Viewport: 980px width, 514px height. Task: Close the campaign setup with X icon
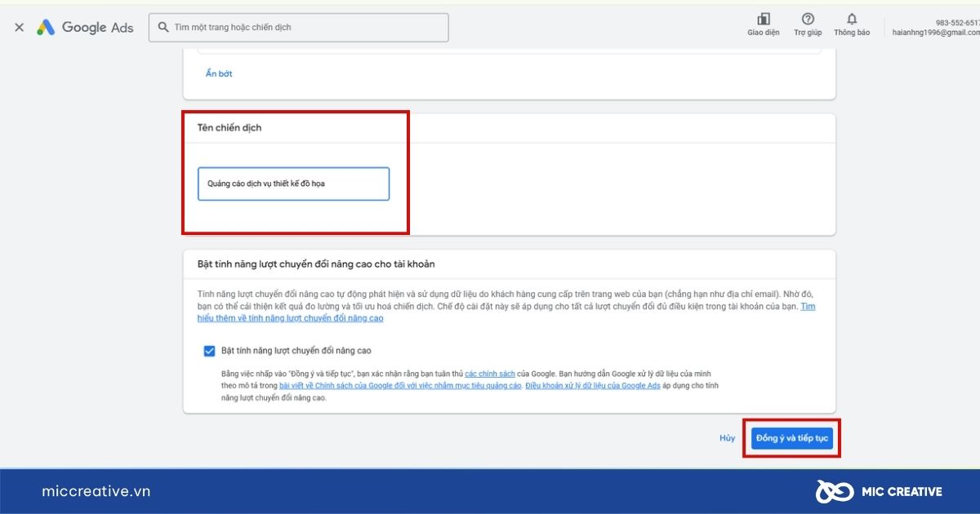tap(20, 27)
